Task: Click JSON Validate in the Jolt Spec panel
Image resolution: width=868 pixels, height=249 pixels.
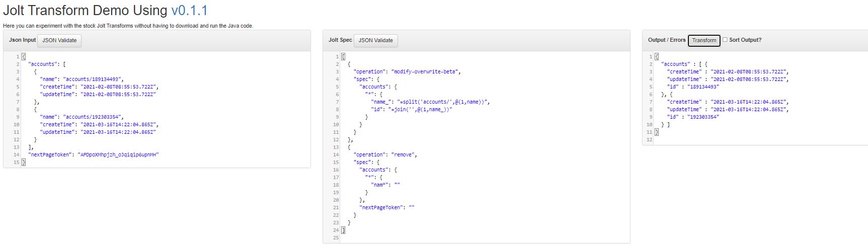Action: point(375,40)
